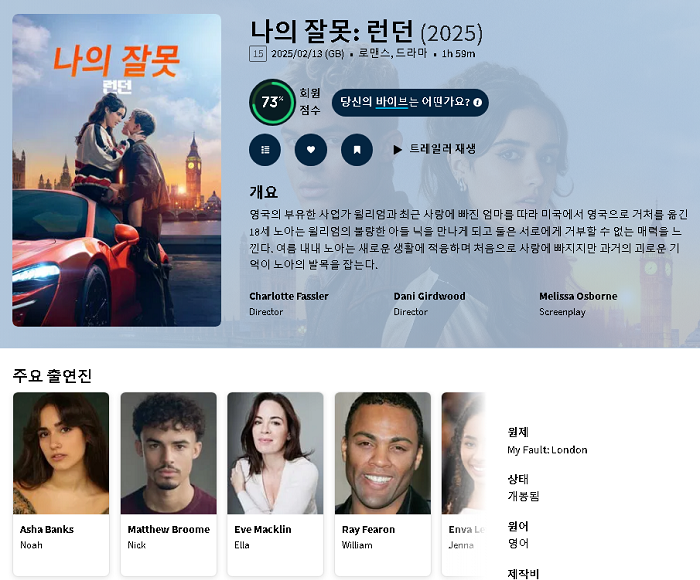The width and height of the screenshot is (700, 580).
Task: Click the 15 age rating badge
Action: tap(258, 54)
